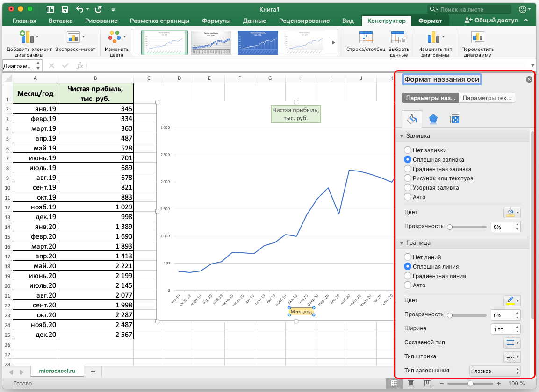
Task: Switch to Page Break Preview icon
Action: click(427, 384)
